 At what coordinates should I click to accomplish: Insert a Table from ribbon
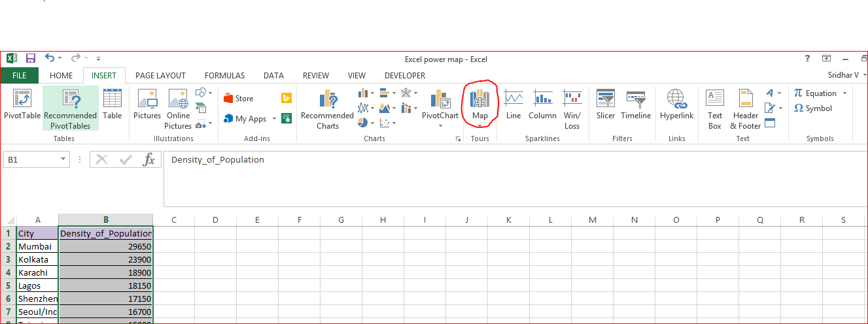click(113, 105)
